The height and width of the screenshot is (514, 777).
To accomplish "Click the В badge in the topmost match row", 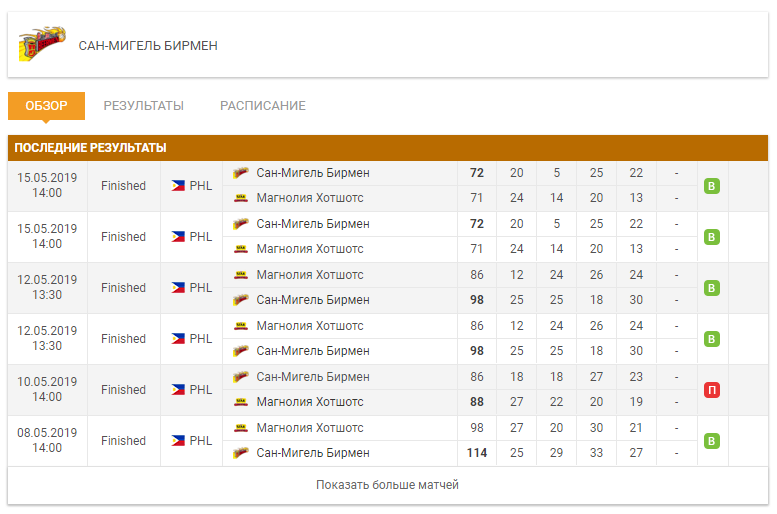I will 712,186.
